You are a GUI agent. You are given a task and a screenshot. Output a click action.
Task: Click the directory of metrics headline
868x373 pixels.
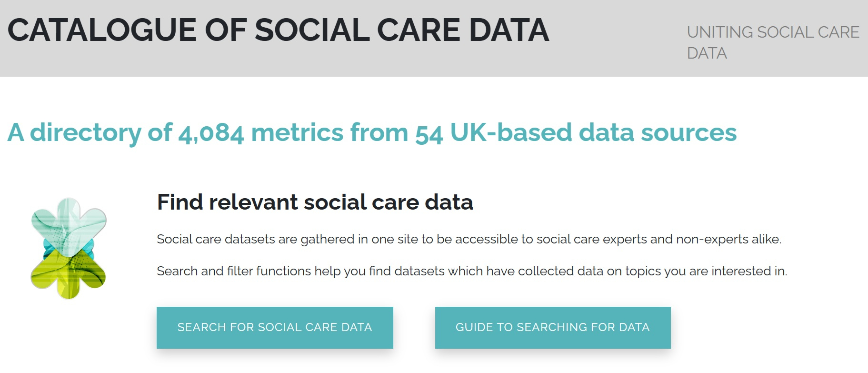click(371, 132)
